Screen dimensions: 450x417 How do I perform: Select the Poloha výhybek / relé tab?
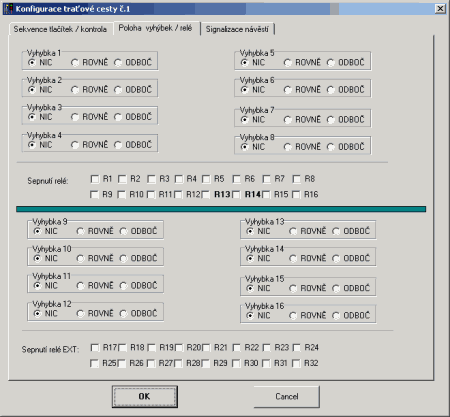156,28
